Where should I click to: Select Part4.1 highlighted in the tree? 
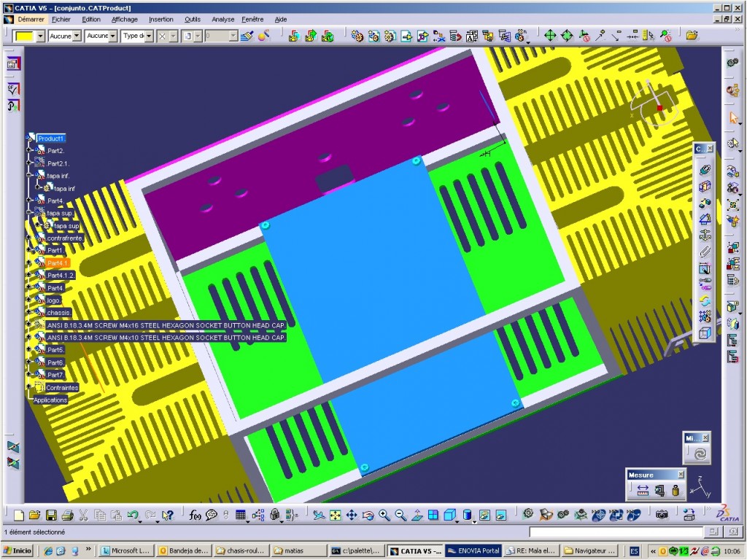coord(57,262)
